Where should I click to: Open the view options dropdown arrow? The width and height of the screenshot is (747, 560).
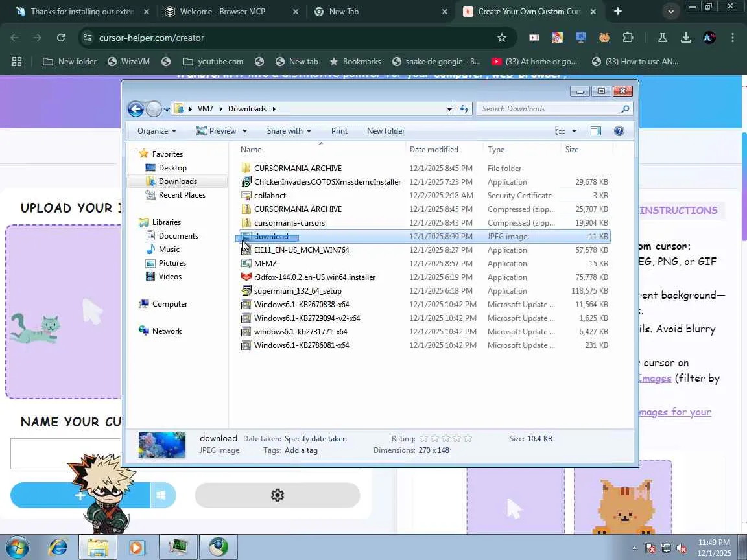pos(574,131)
